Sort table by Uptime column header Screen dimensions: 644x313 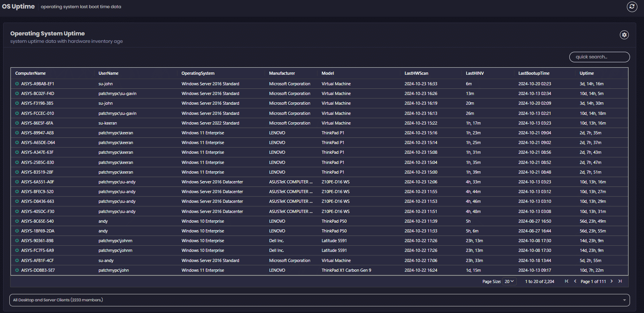coord(586,73)
